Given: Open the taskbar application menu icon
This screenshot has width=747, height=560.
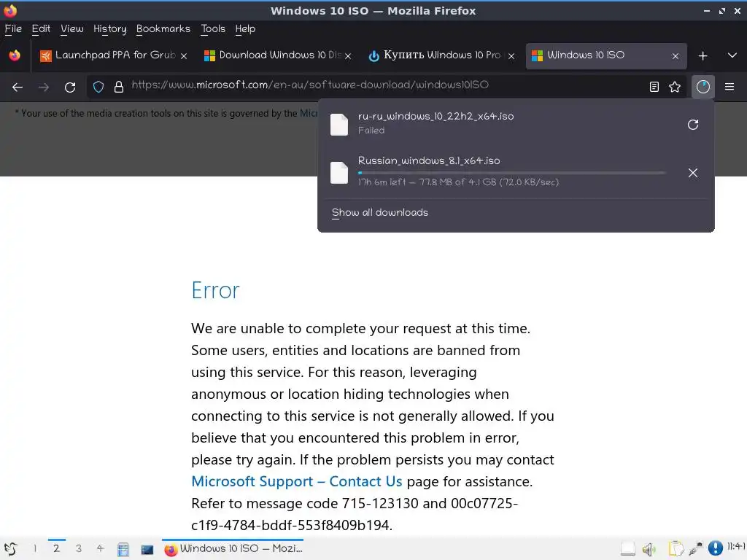Looking at the screenshot, I should tap(10, 549).
